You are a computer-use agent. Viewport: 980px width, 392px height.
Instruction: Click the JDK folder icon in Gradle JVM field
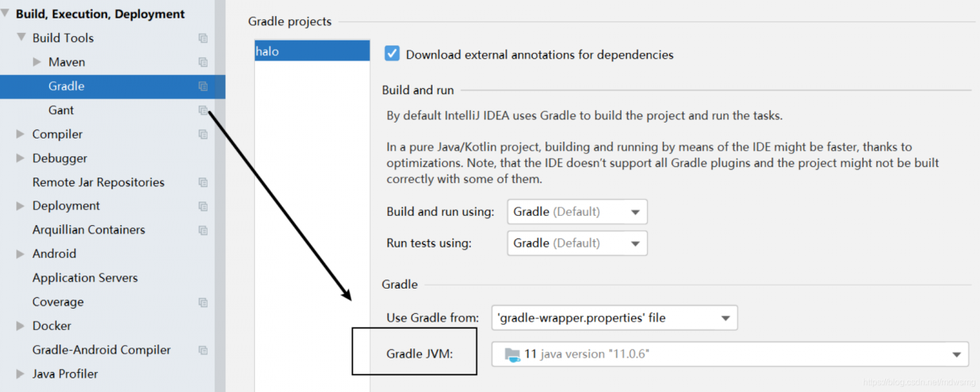pos(512,354)
